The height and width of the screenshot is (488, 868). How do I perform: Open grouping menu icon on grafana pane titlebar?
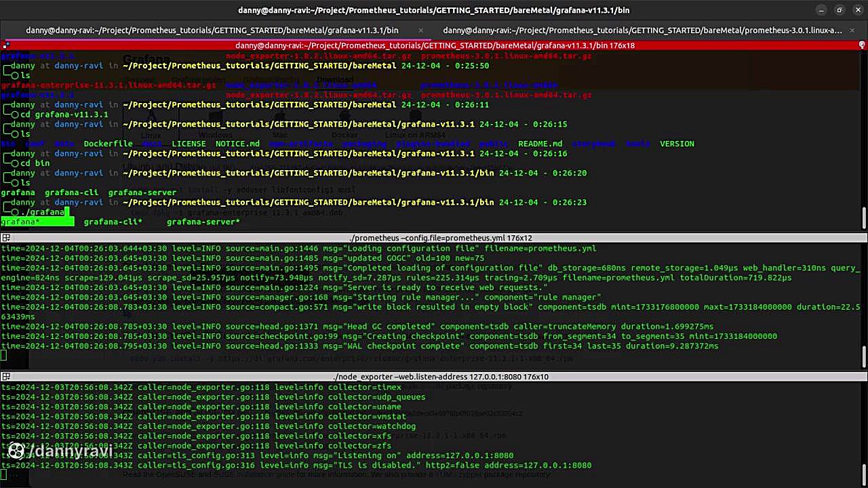tap(5, 45)
